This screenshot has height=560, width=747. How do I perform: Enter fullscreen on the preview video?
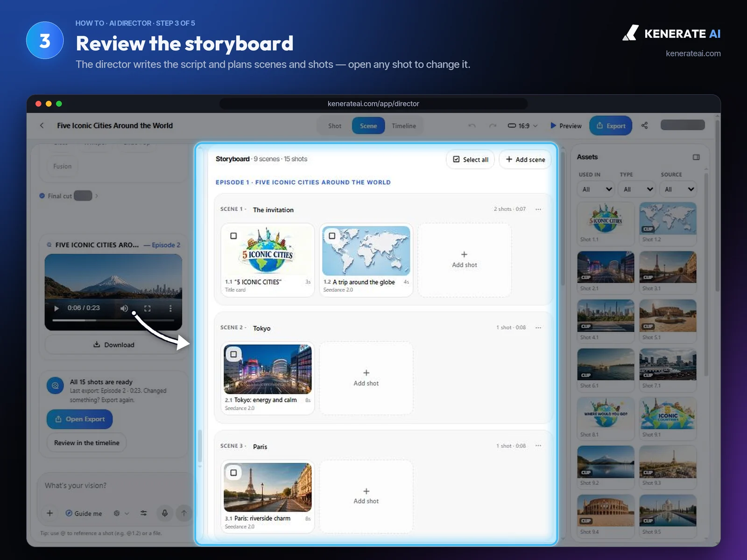tap(148, 308)
